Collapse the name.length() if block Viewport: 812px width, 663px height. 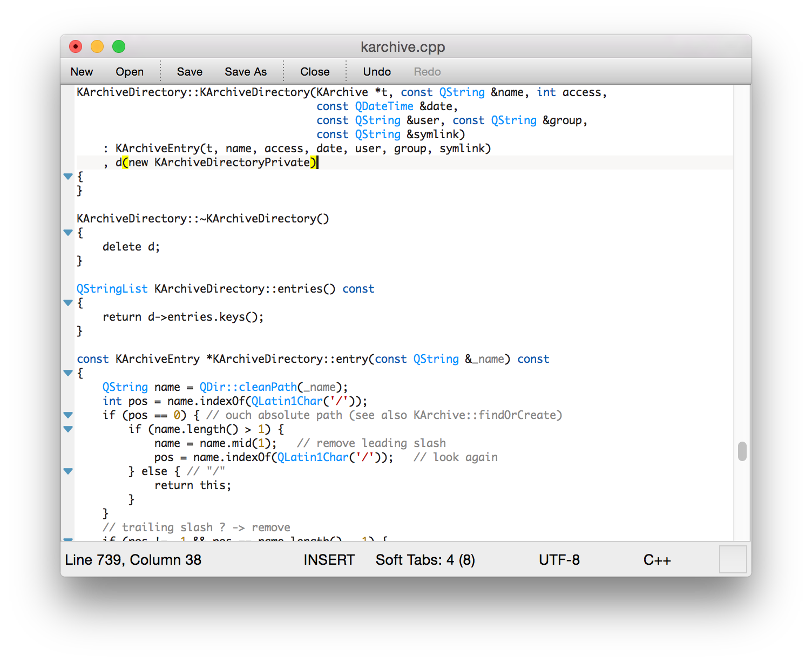click(x=68, y=429)
